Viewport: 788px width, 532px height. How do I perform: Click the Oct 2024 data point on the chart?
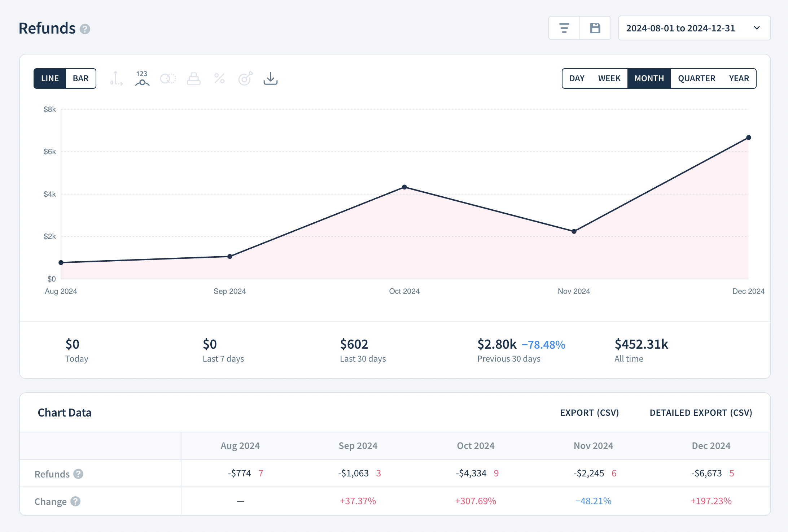404,187
